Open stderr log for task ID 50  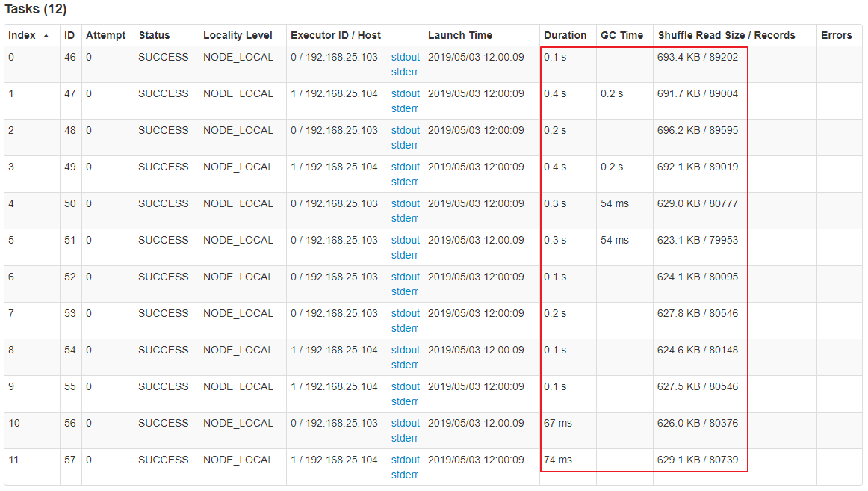405,218
